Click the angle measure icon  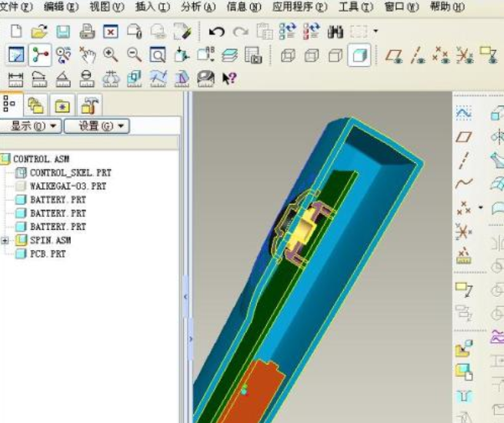63,78
